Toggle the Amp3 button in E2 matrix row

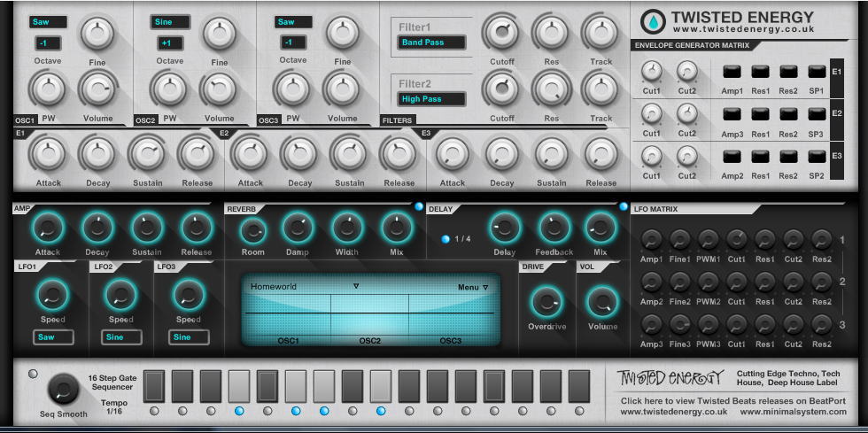tap(732, 114)
